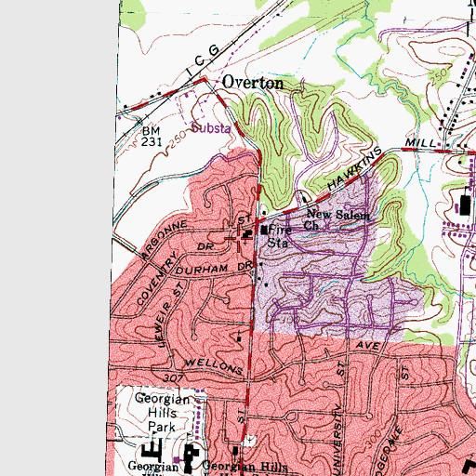Click the BM 231 benchmark label
The width and height of the screenshot is (476, 476).
[152, 137]
